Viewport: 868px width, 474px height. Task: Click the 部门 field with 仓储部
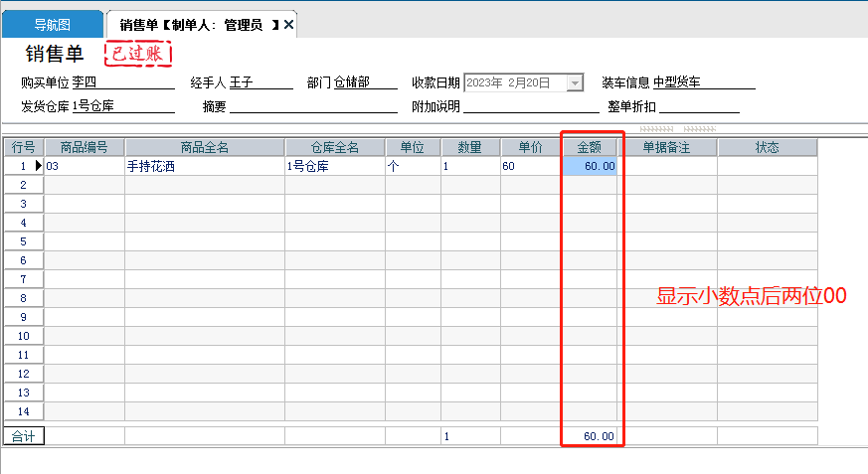[365, 82]
